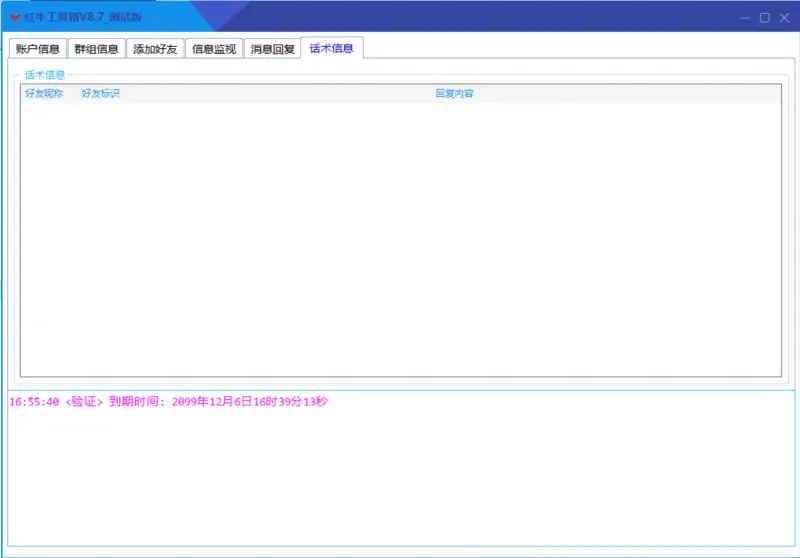Minimize the window
Screen dimensions: 800x558
746,17
